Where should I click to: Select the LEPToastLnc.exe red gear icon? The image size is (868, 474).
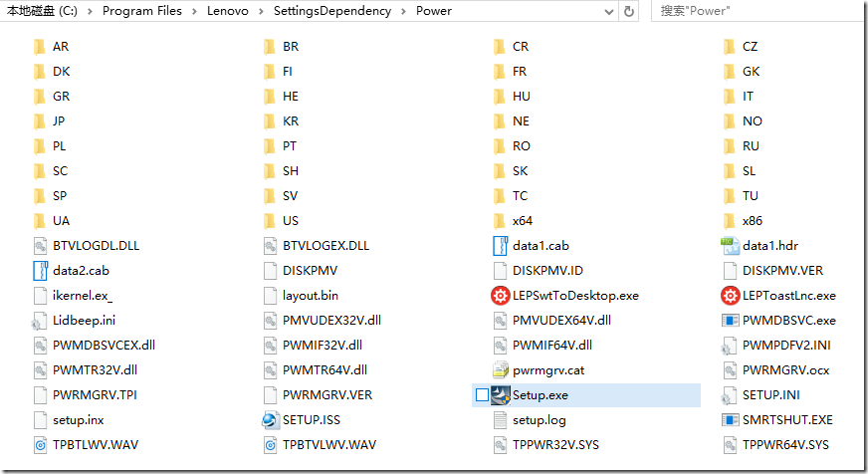pos(731,296)
